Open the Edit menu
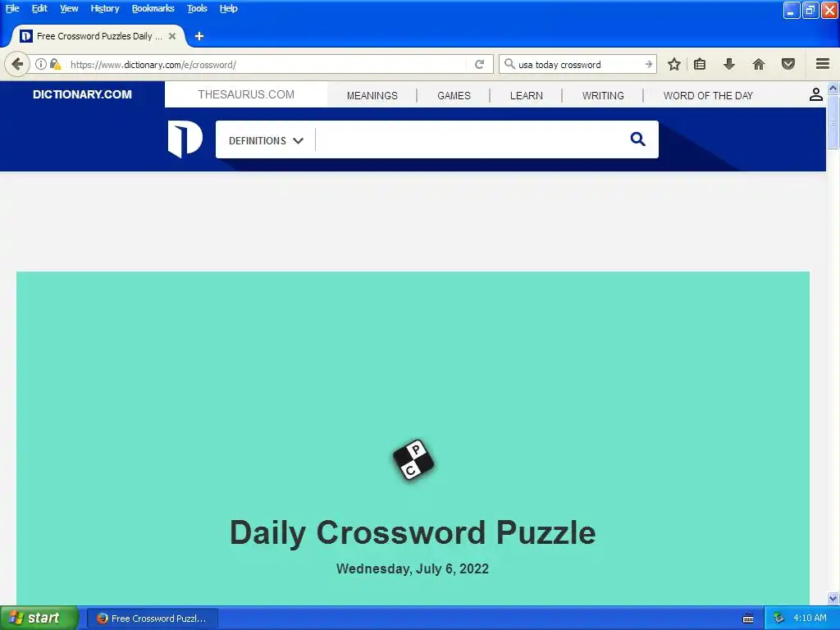This screenshot has width=840, height=630. pos(39,8)
